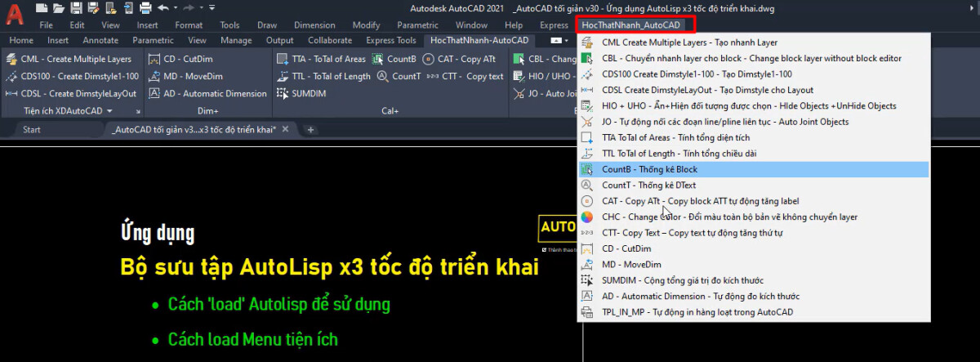Image resolution: width=980 pixels, height=362 pixels.
Task: Open the Customize Quick Access Toolbar dropdown
Action: point(212,8)
